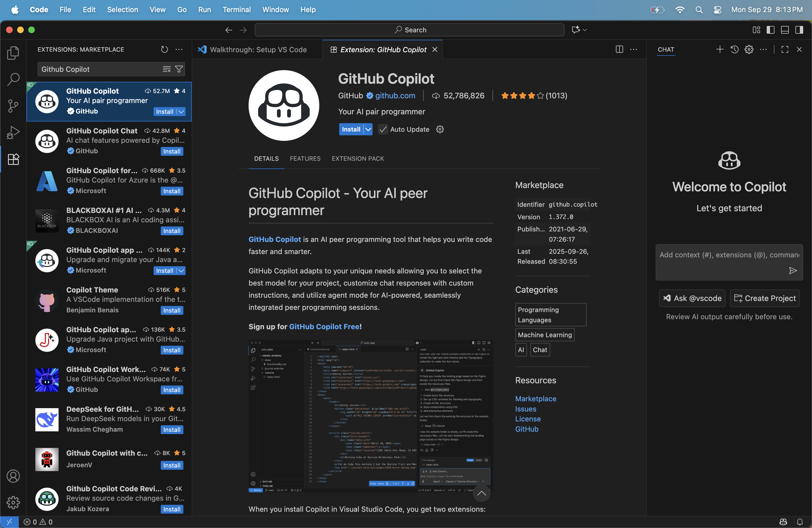Install Copilot Theme extension
The width and height of the screenshot is (812, 528).
172,310
